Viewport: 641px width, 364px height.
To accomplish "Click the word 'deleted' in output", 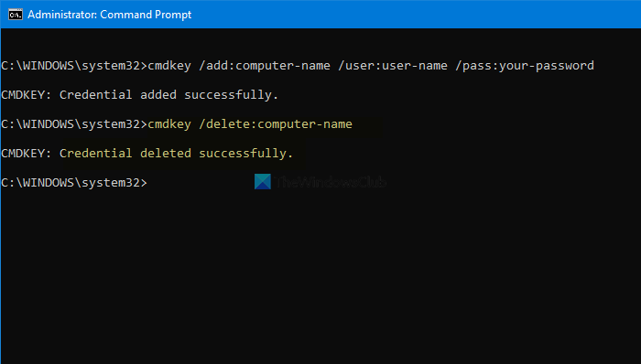I will pos(166,154).
